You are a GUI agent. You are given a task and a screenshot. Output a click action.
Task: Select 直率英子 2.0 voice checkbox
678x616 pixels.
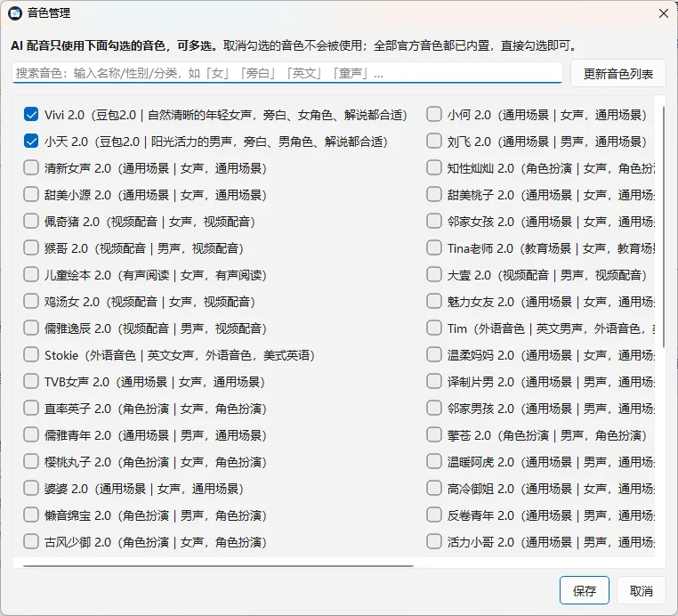click(x=31, y=409)
